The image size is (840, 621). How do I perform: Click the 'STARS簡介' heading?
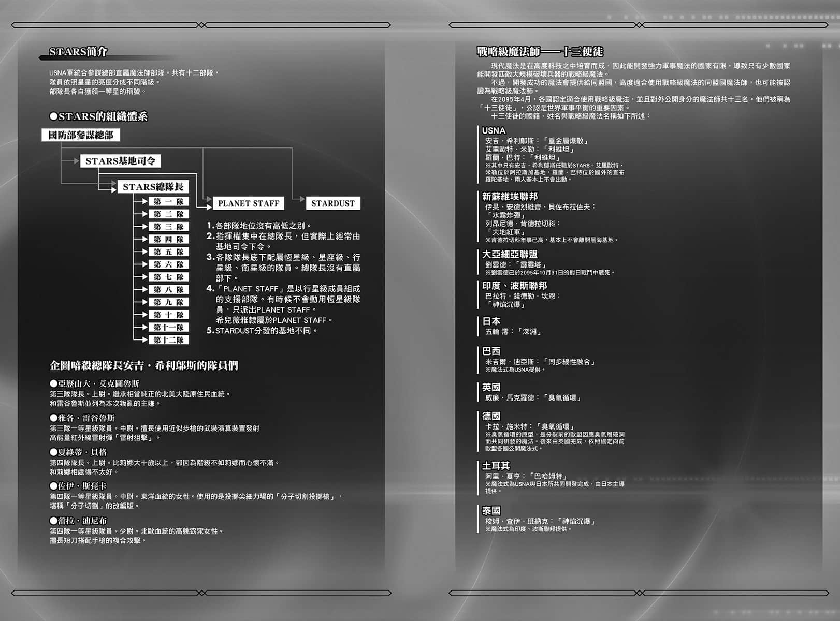coord(78,52)
